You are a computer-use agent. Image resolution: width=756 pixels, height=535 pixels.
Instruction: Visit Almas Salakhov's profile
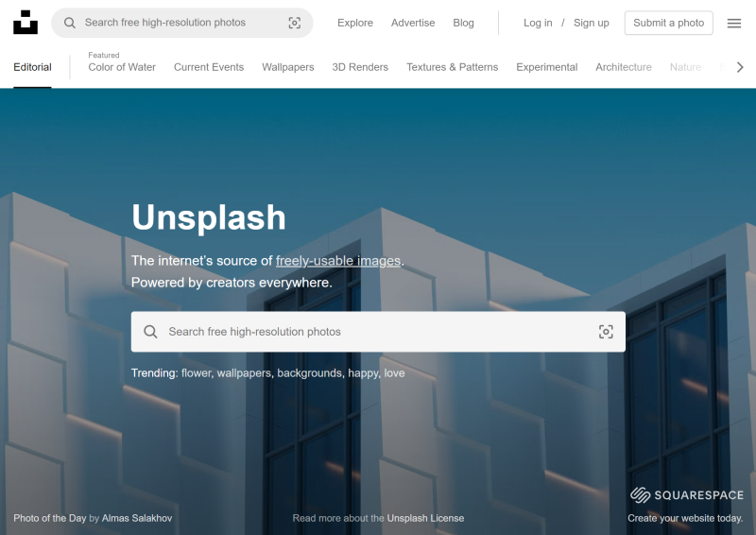137,518
